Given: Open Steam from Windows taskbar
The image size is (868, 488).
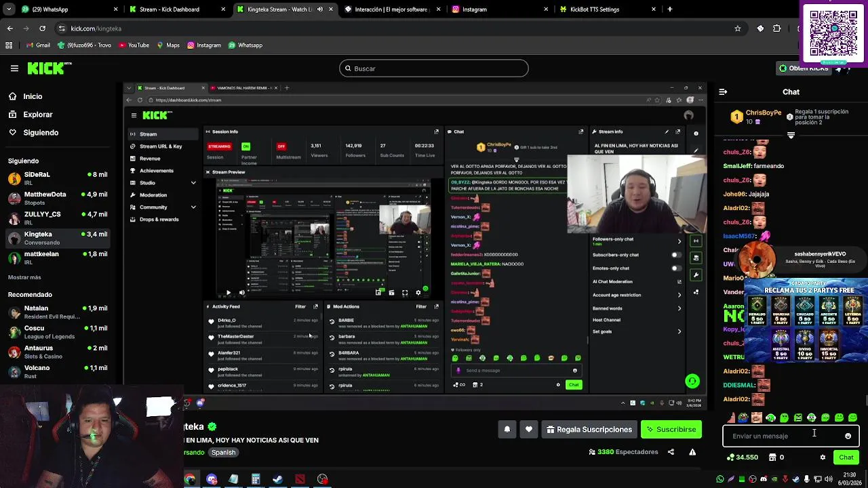Looking at the screenshot, I should [x=277, y=479].
